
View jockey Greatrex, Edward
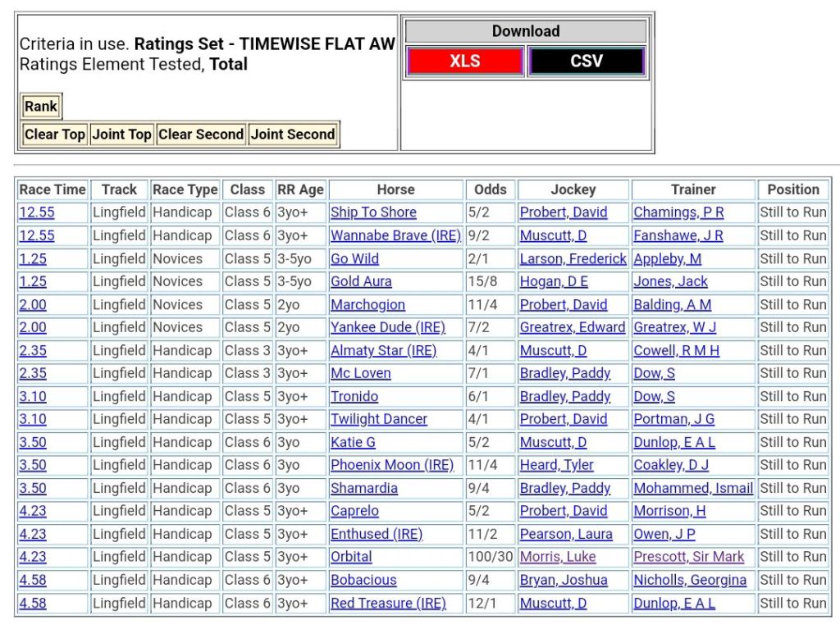pyautogui.click(x=572, y=327)
